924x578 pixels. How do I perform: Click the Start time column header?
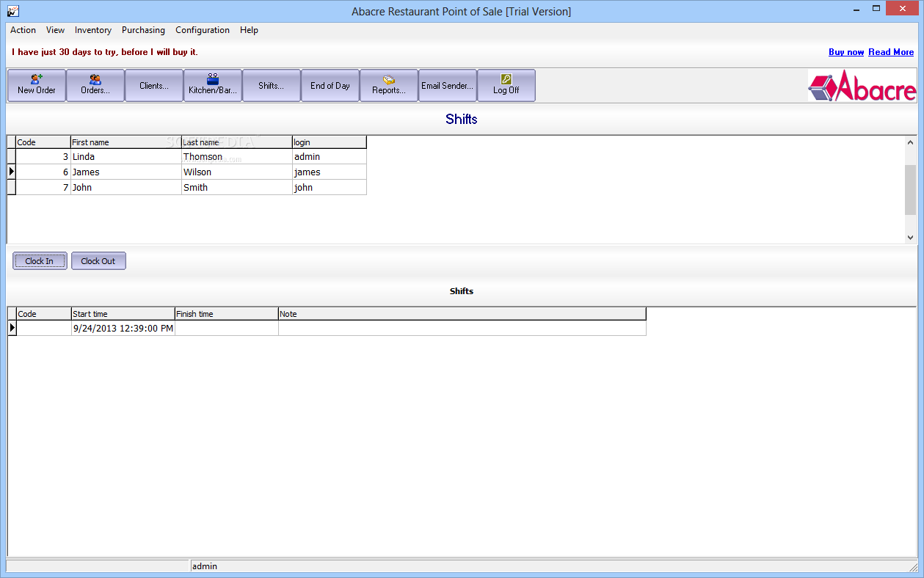[x=123, y=314]
